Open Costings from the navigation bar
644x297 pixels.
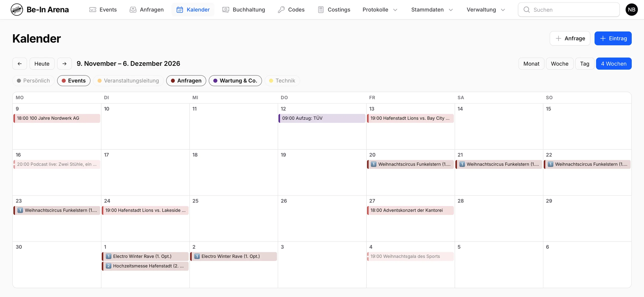click(x=334, y=10)
